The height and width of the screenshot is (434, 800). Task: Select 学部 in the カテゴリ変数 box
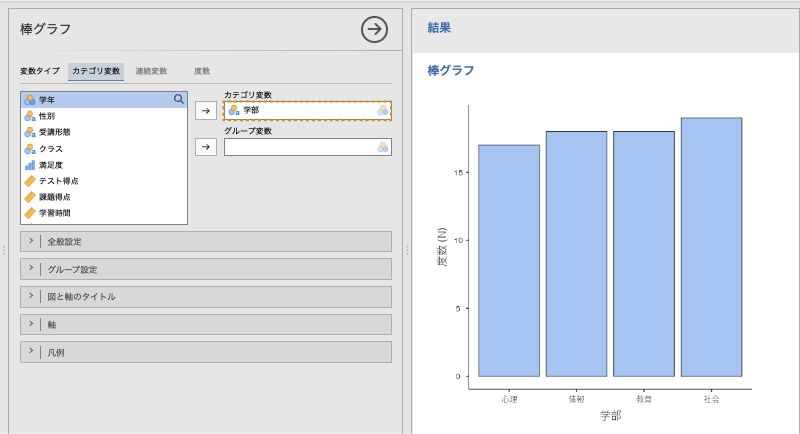251,110
